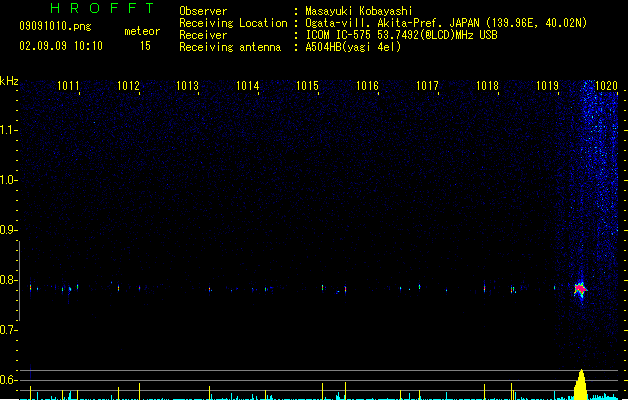Click the bright magenta meteor echo burst
629x400 pixels.
[x=580, y=289]
